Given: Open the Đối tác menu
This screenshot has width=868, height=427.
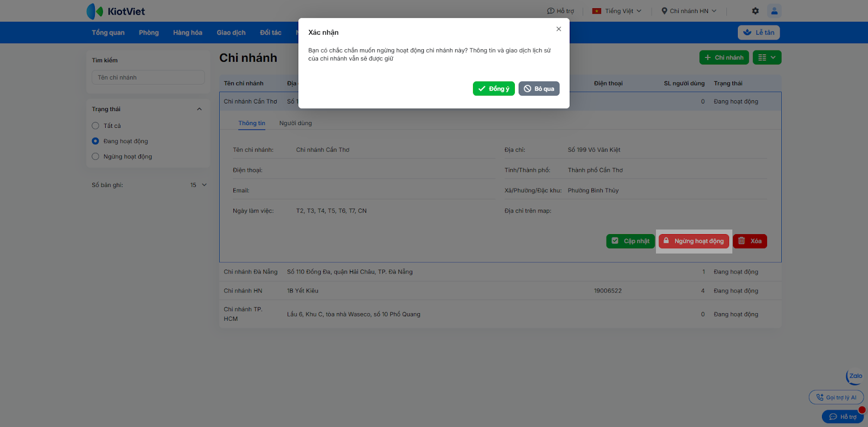Looking at the screenshot, I should click(x=271, y=33).
